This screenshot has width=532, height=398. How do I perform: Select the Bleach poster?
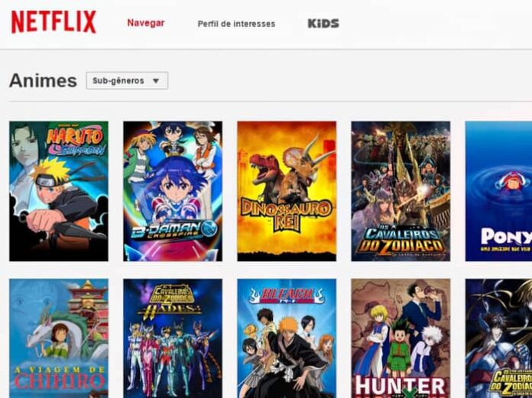point(287,338)
